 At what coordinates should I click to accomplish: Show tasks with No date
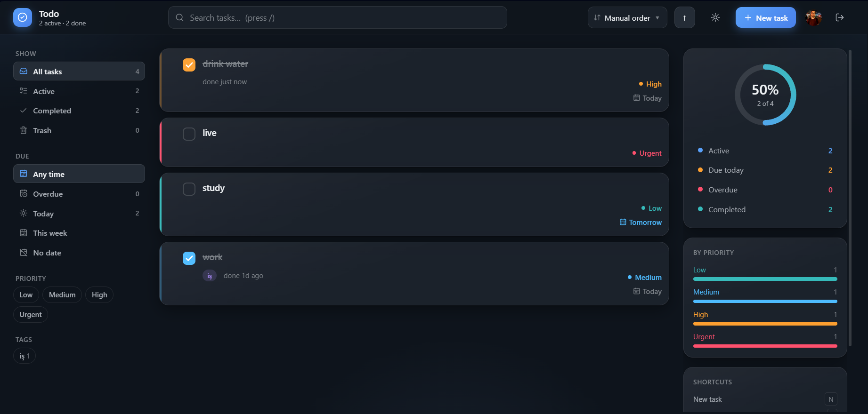point(79,253)
